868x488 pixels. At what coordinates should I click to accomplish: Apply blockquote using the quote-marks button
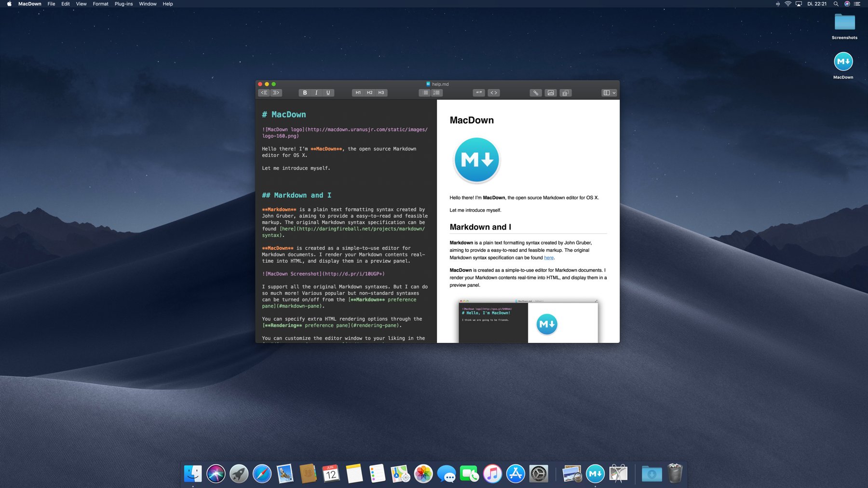point(479,93)
